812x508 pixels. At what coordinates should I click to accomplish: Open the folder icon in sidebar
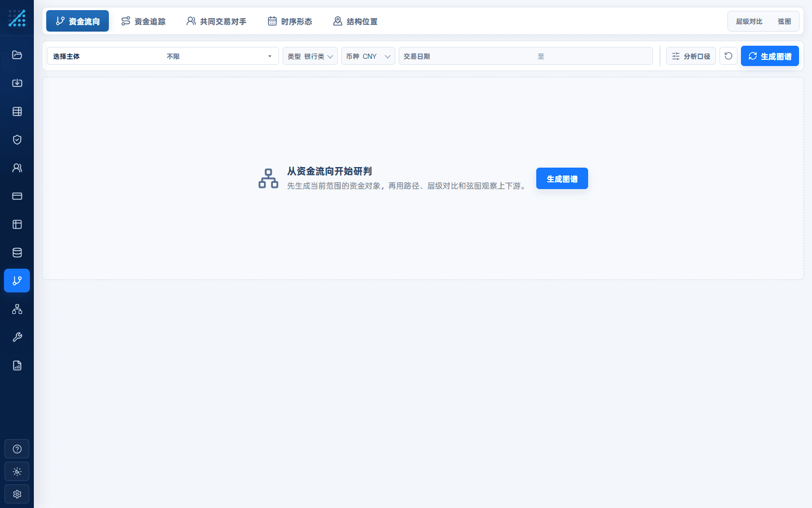17,55
